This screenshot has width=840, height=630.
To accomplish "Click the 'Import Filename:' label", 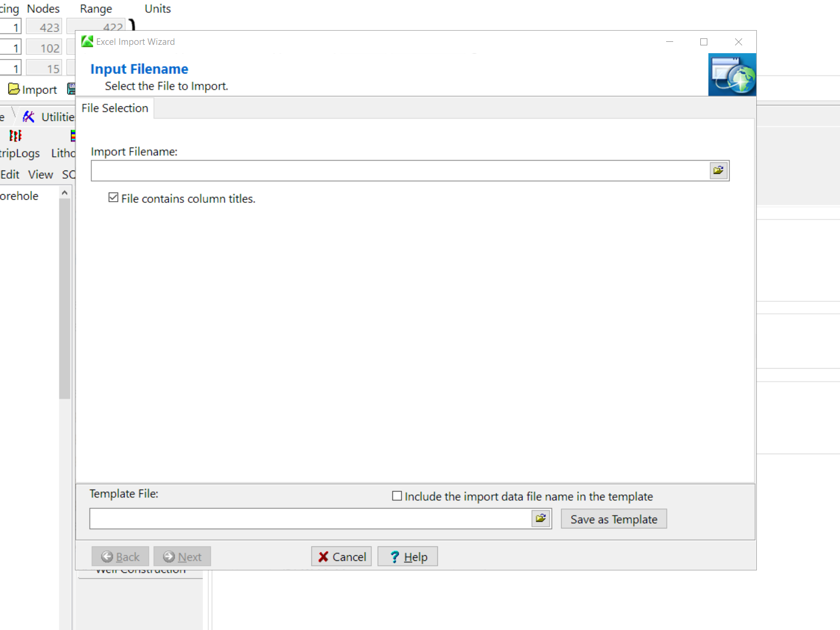I will point(134,152).
